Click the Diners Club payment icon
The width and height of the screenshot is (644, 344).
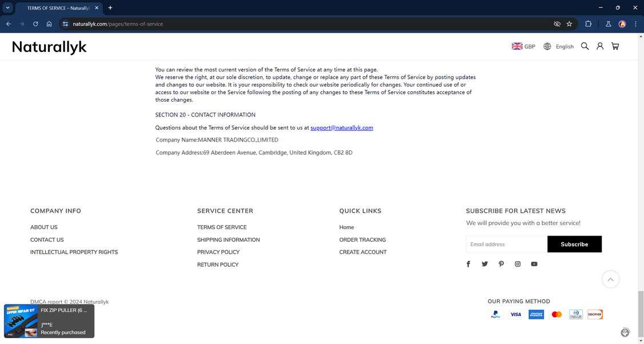point(576,314)
